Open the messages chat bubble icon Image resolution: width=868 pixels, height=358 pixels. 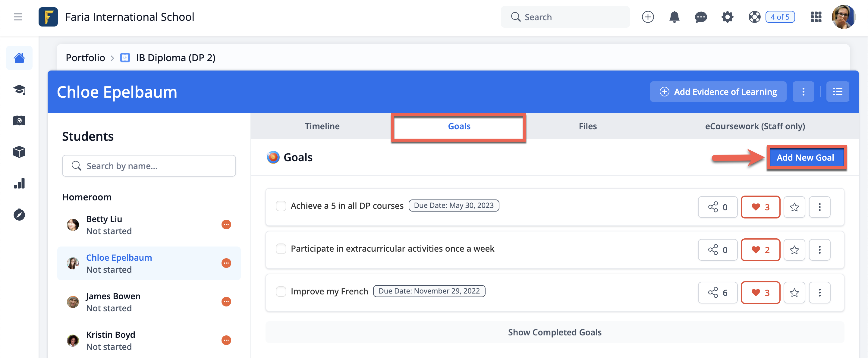pyautogui.click(x=700, y=17)
